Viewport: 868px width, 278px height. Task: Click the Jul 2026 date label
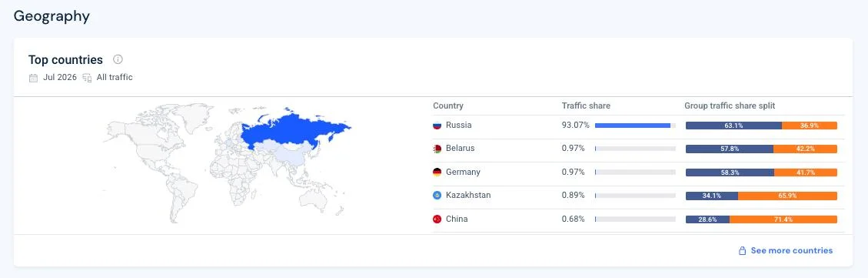point(60,78)
